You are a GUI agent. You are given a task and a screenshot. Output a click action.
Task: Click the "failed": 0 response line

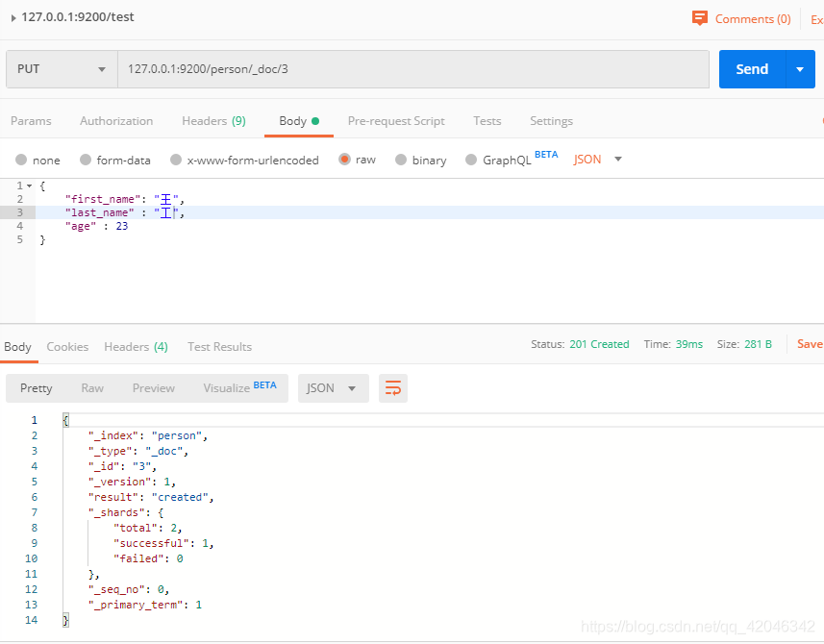[148, 558]
